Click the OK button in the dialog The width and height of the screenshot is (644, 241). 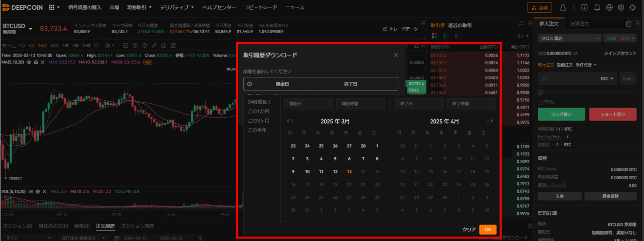[488, 229]
